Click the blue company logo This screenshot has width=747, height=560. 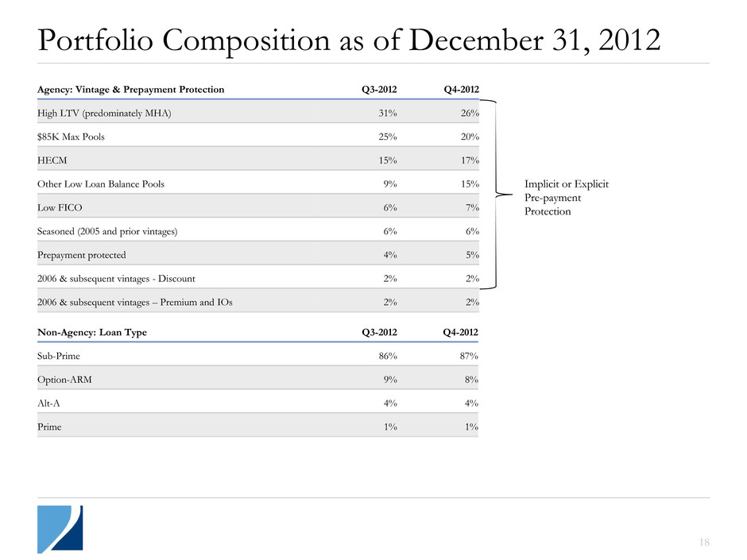[x=60, y=528]
